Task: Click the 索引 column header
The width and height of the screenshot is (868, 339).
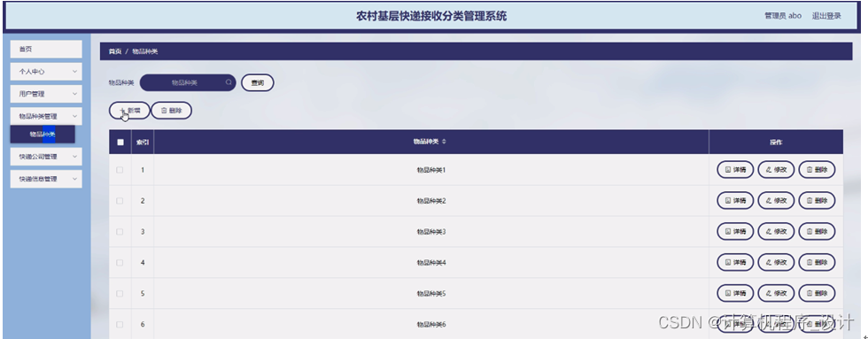Action: click(x=143, y=143)
